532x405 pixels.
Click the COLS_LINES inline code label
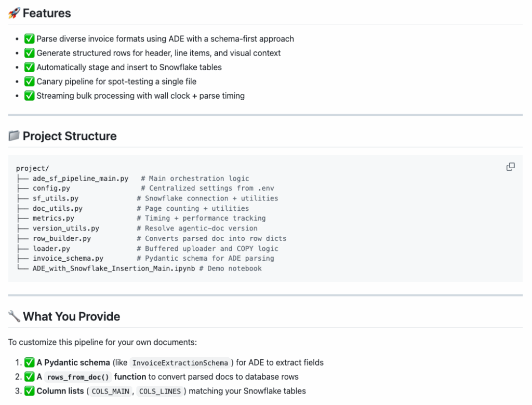coord(159,392)
